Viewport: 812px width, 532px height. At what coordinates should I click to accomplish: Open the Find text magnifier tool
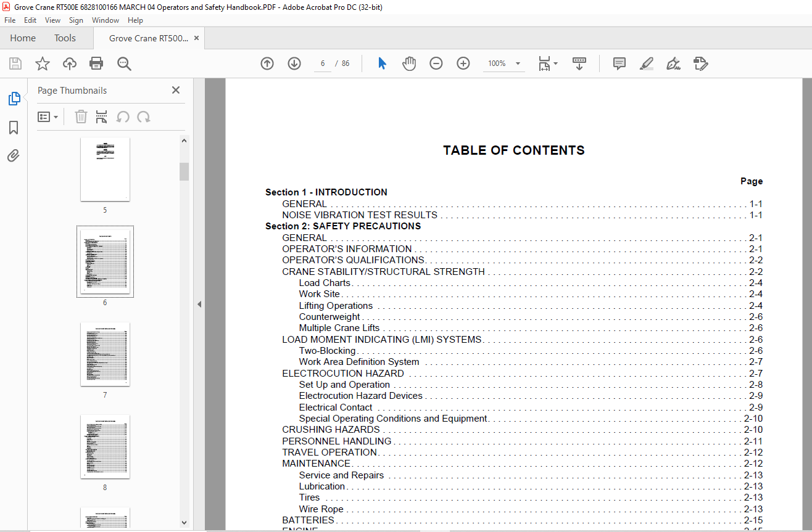point(124,63)
